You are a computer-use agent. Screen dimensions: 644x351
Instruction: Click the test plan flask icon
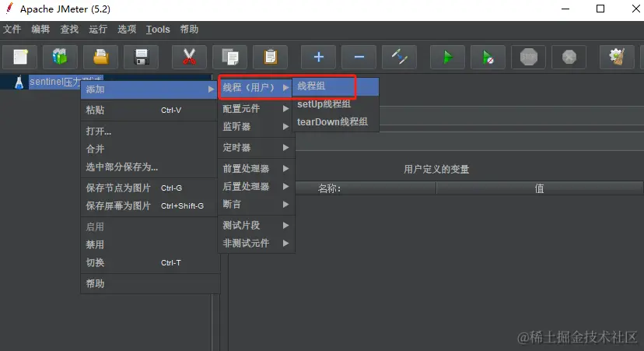click(x=19, y=82)
